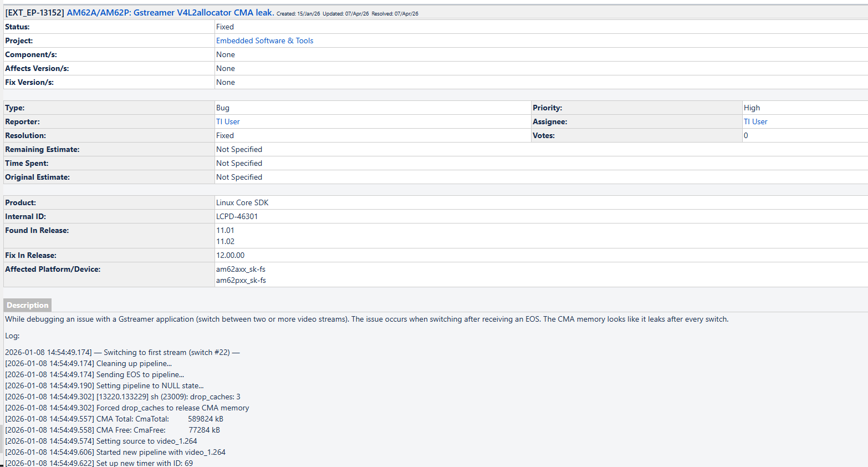This screenshot has width=868, height=467.
Task: Click the Created 15/Jan/26 date text
Action: click(x=298, y=14)
